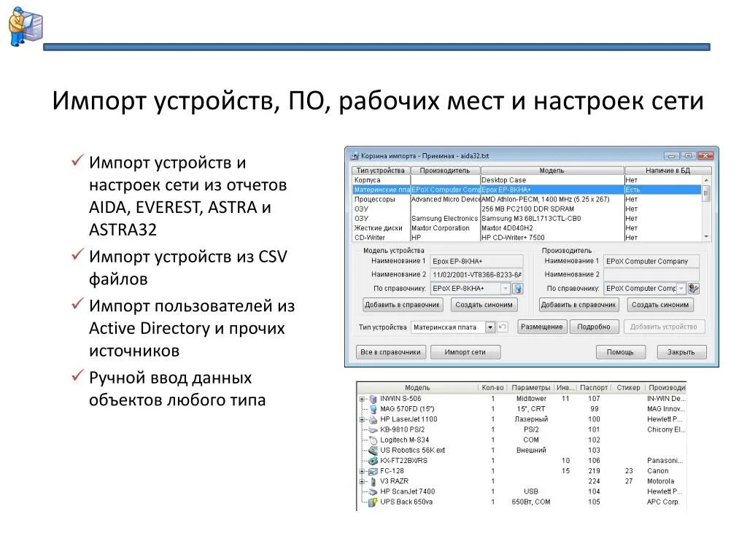
Task: Click the Добавить устройство button
Action: click(663, 327)
